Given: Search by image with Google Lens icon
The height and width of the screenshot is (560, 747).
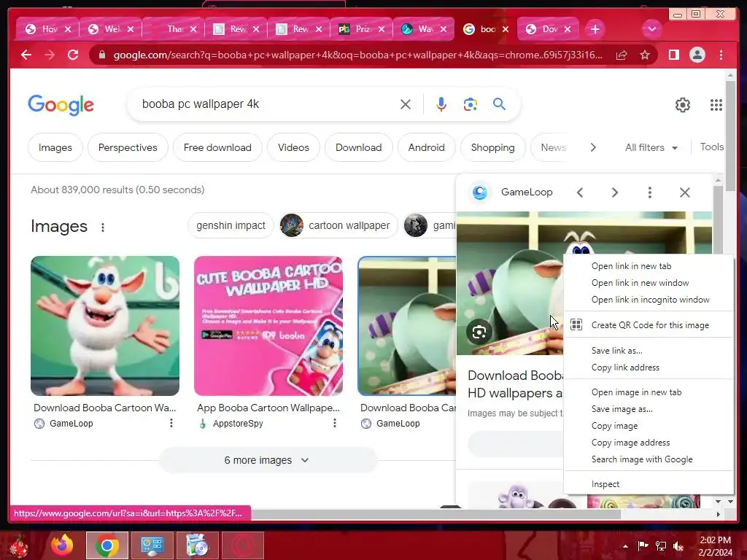Looking at the screenshot, I should pyautogui.click(x=471, y=104).
